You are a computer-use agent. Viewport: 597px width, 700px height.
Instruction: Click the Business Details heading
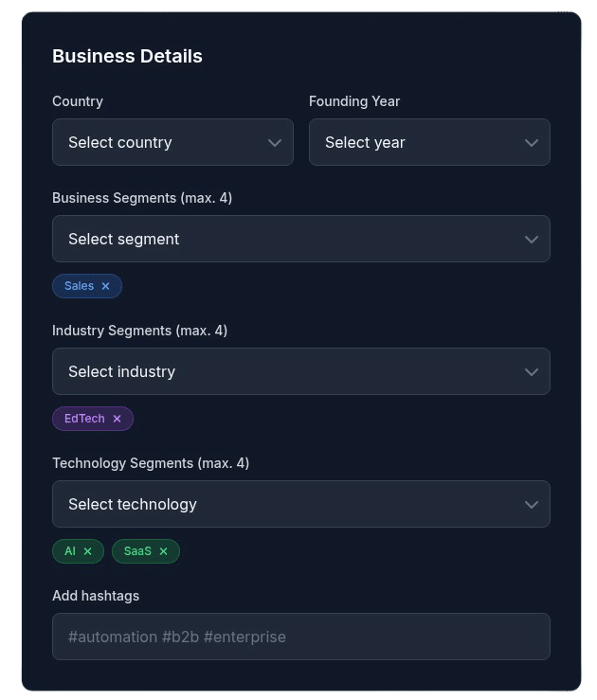coord(127,56)
